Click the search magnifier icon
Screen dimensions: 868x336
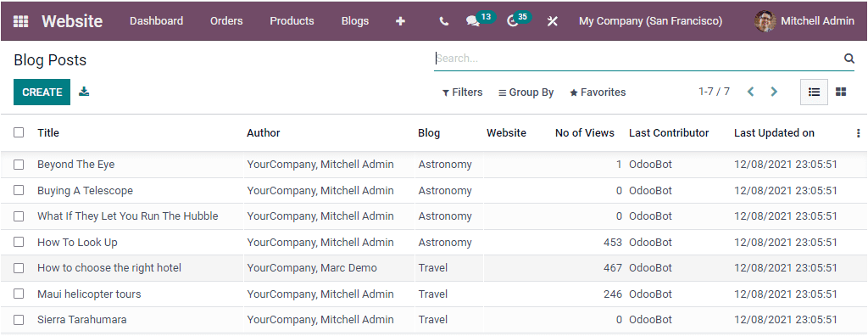[x=849, y=59]
